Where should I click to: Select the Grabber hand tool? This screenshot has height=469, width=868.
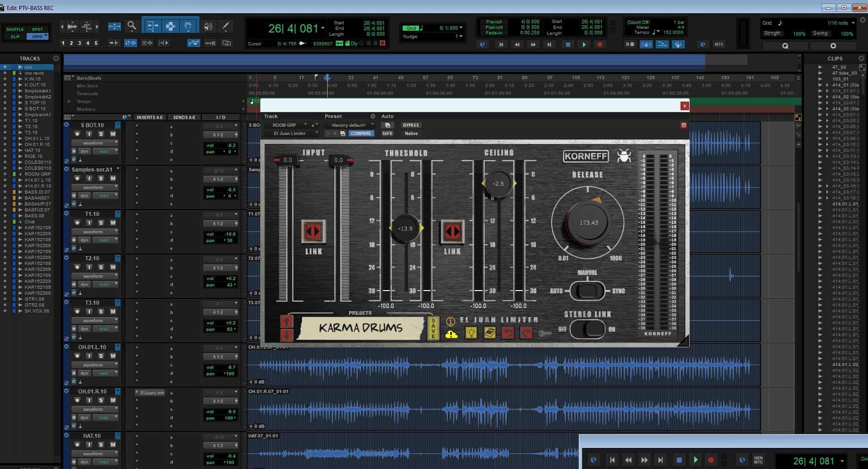click(188, 26)
